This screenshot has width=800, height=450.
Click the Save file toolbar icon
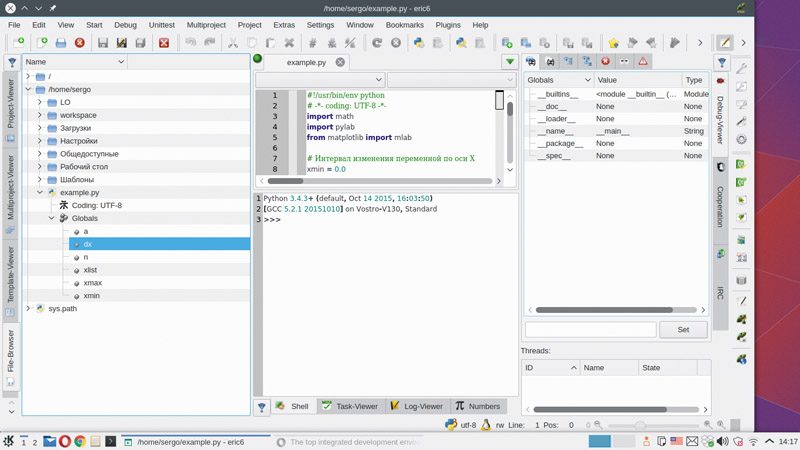pos(102,43)
